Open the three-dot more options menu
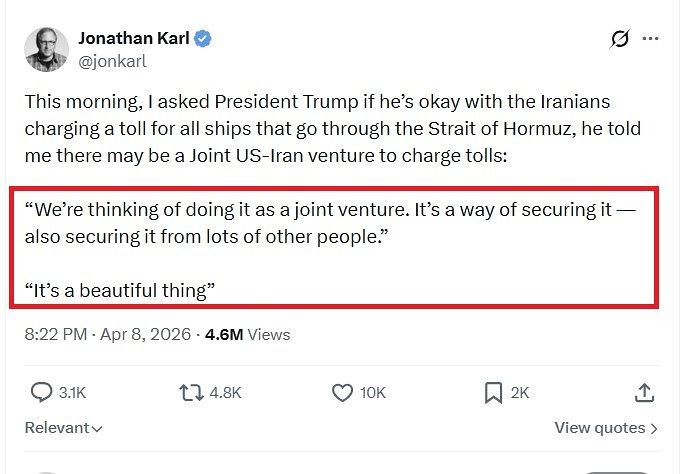The image size is (690, 474). [x=650, y=40]
